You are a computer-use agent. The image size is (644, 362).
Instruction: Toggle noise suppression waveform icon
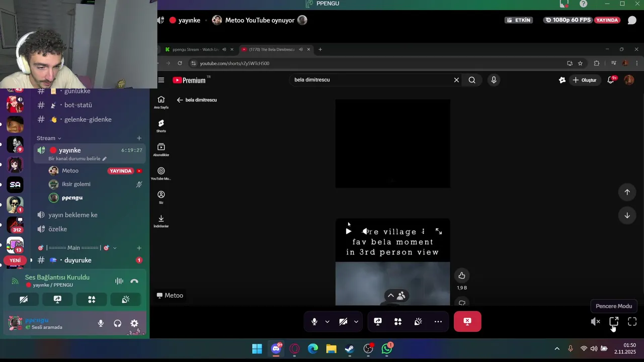(119, 281)
